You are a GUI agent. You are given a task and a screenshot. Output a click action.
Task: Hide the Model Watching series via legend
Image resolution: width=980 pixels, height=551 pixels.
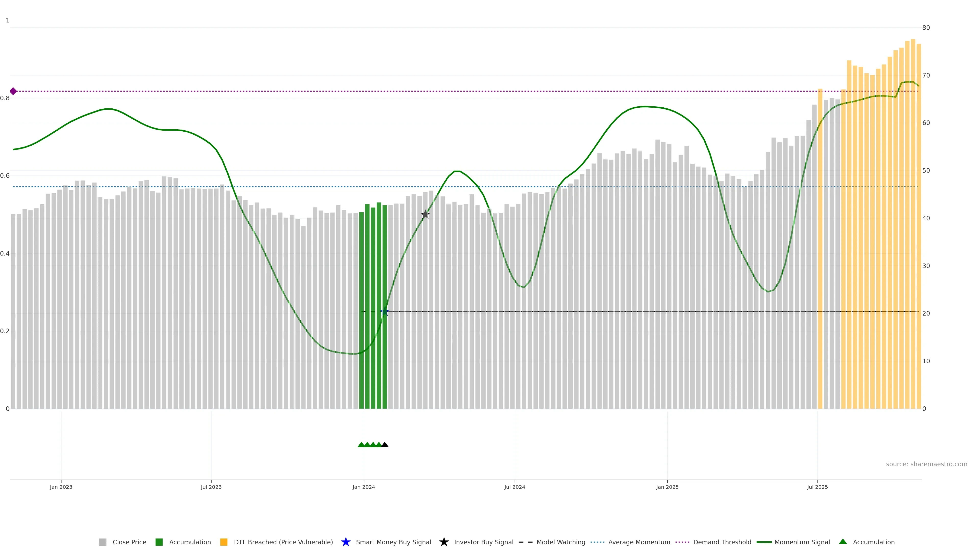pos(560,542)
